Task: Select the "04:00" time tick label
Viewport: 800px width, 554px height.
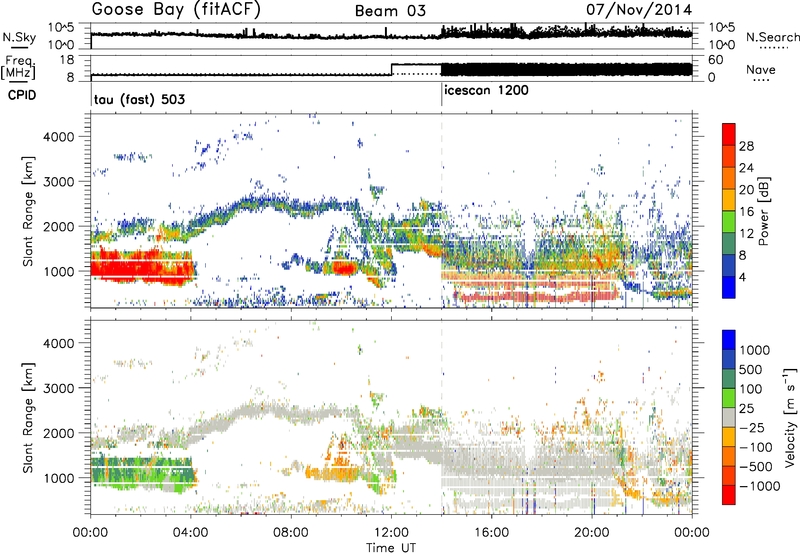Action: pos(191,533)
